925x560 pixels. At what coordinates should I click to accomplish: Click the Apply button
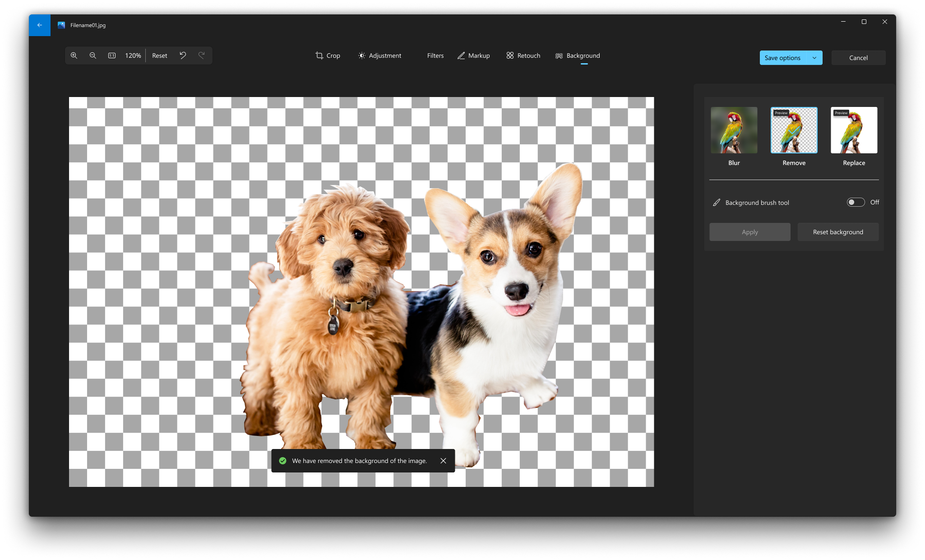[750, 232]
